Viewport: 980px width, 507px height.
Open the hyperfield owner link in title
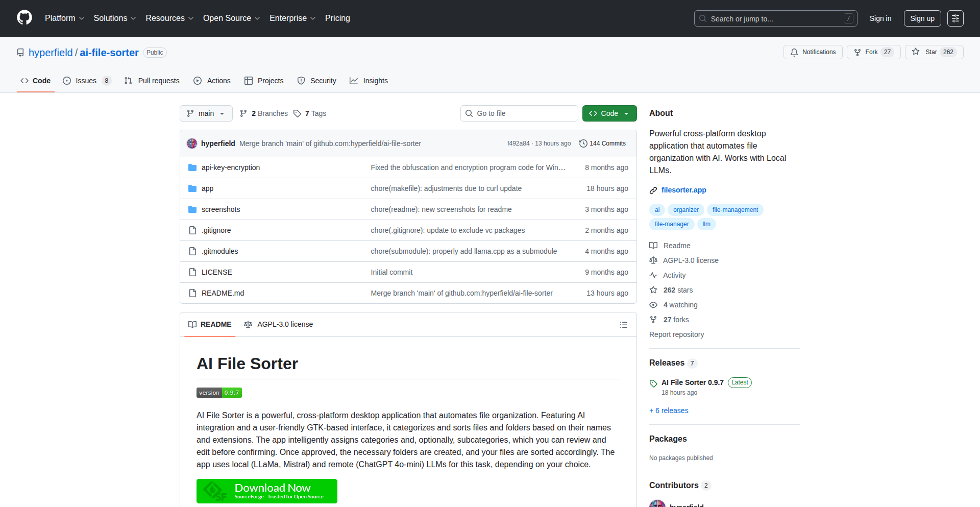(51, 53)
